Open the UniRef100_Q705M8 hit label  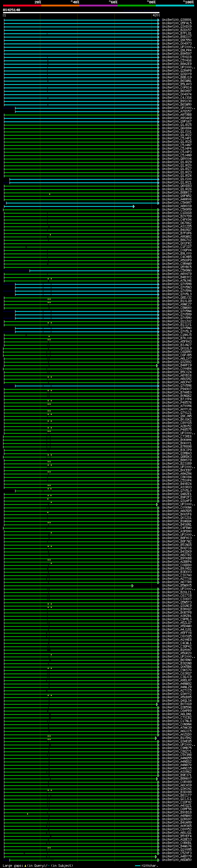(x=176, y=284)
